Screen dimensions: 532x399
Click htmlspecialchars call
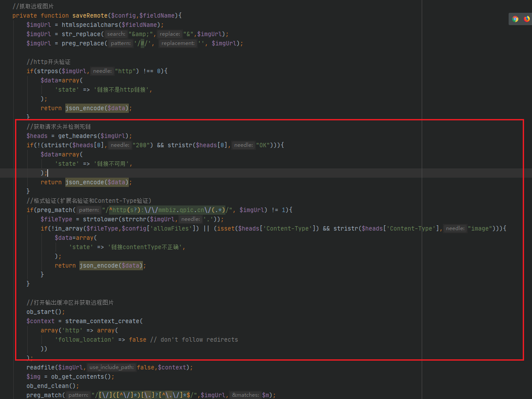90,25
